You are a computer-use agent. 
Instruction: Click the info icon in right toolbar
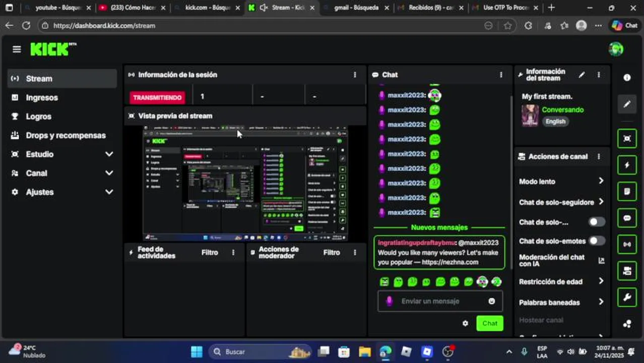tap(627, 78)
